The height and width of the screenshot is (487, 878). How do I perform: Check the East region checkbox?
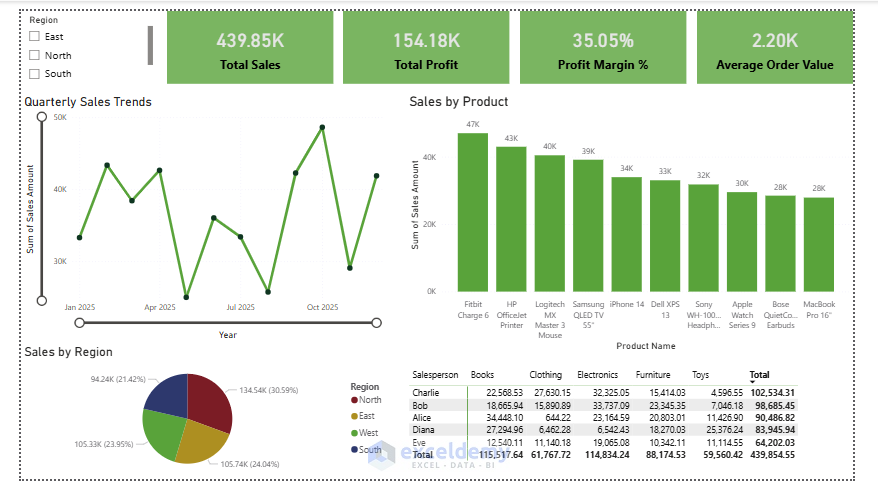coord(35,36)
